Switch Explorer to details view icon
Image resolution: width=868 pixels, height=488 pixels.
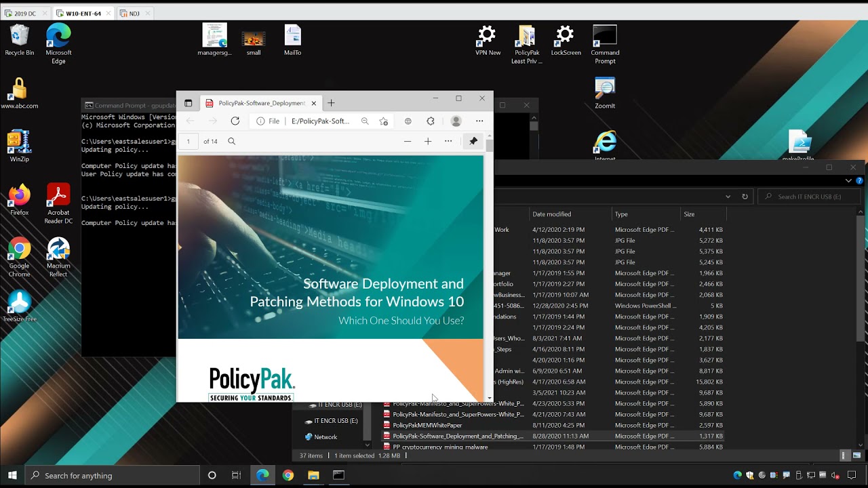(844, 455)
